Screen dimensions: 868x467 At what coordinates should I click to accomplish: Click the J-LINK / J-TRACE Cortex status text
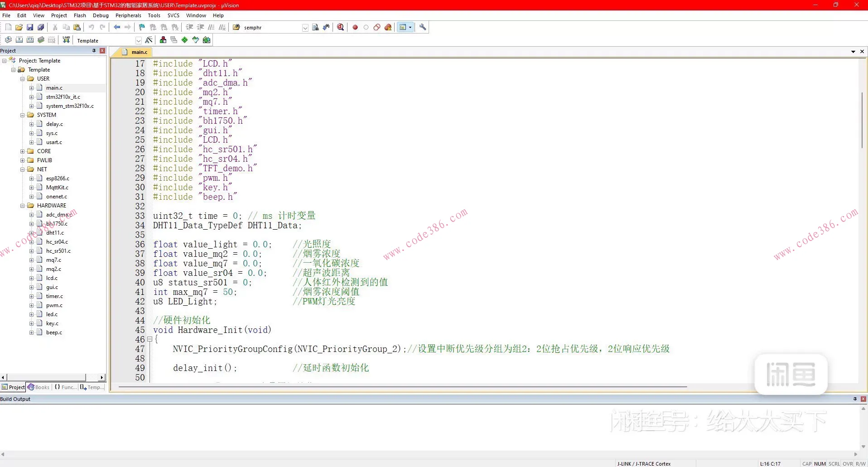pos(644,464)
